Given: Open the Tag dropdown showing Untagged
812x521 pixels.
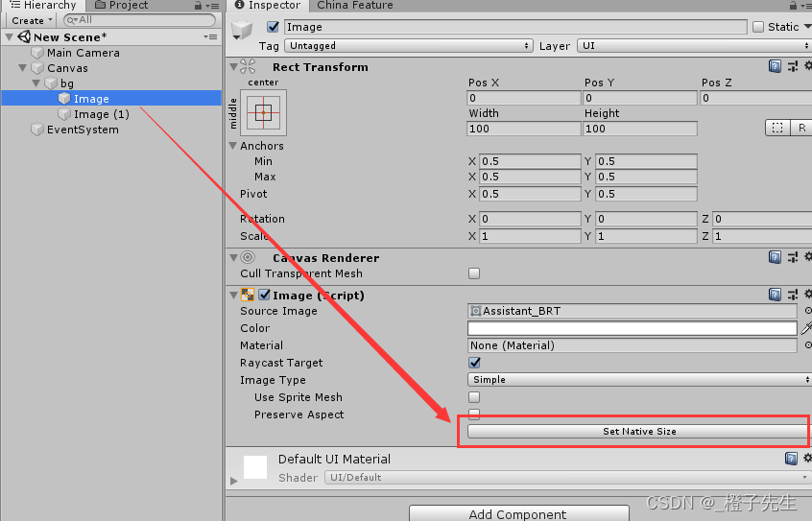Looking at the screenshot, I should click(409, 45).
